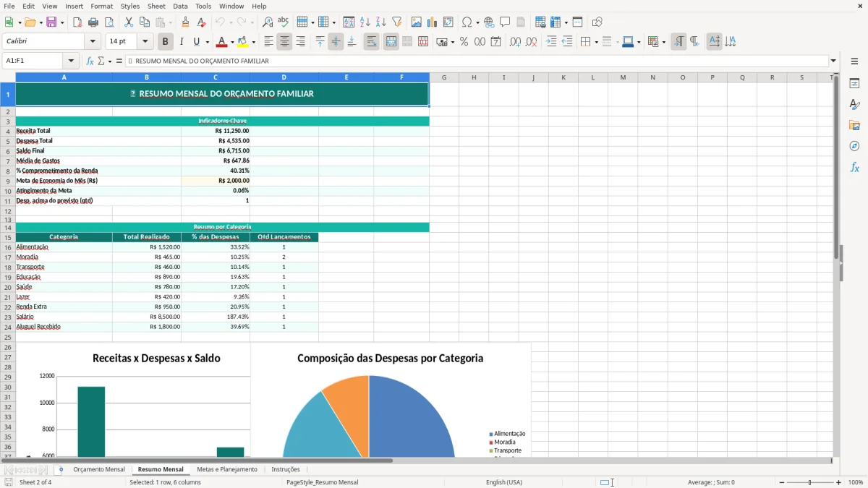Click the Sort dialog icon
This screenshot has height=488, width=868.
[x=349, y=22]
